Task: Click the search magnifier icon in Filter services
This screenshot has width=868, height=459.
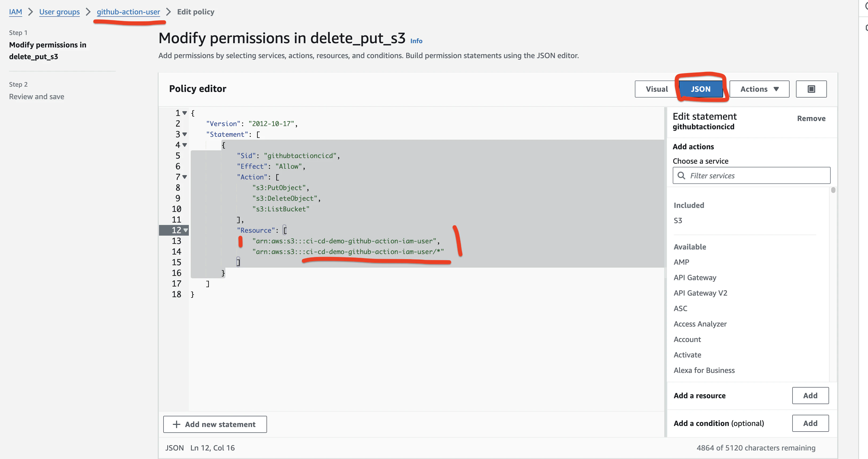Action: coord(681,175)
